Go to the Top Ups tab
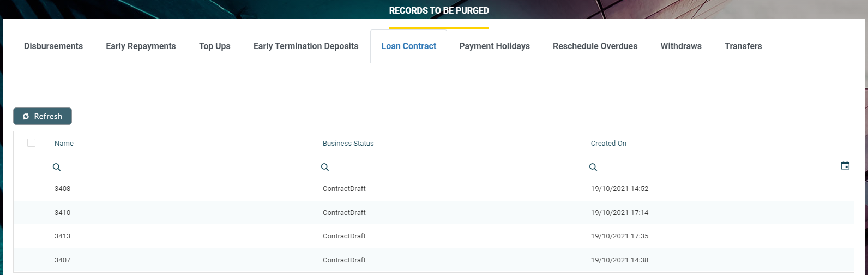The image size is (868, 275). (x=215, y=46)
